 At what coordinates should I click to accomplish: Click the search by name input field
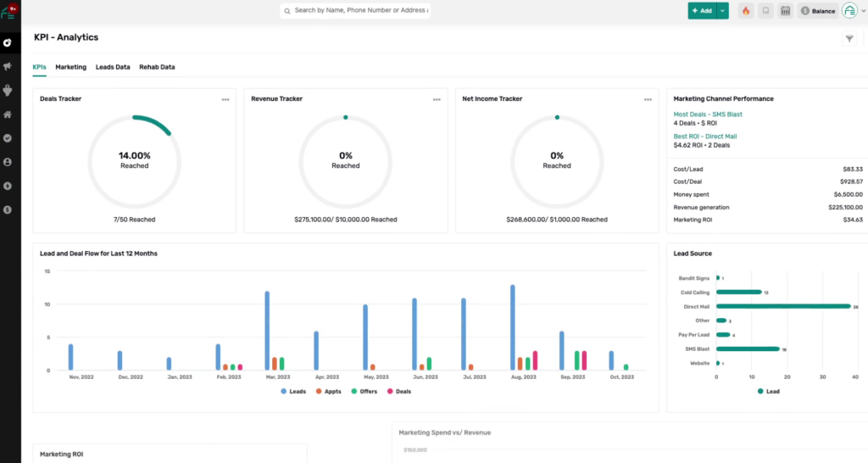click(355, 10)
